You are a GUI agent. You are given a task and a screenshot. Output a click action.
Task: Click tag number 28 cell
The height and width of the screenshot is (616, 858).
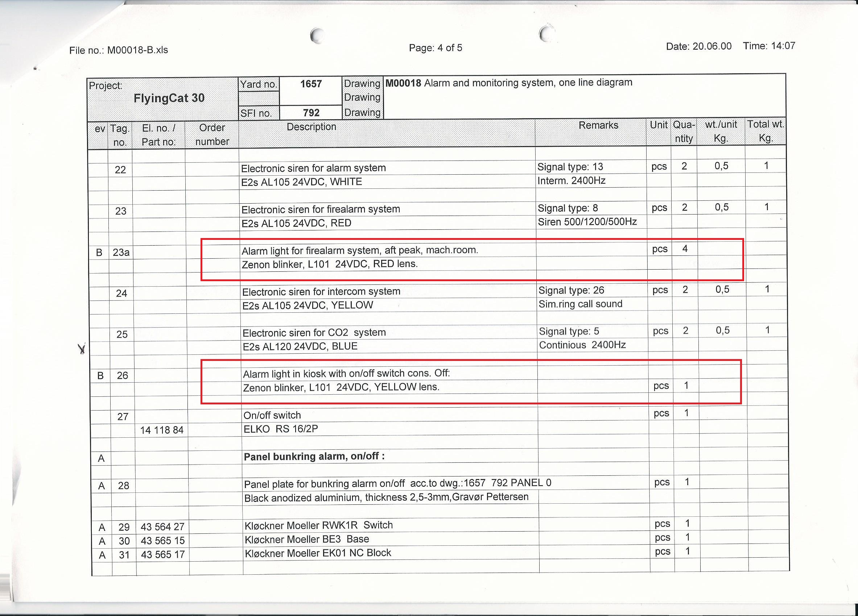(123, 486)
